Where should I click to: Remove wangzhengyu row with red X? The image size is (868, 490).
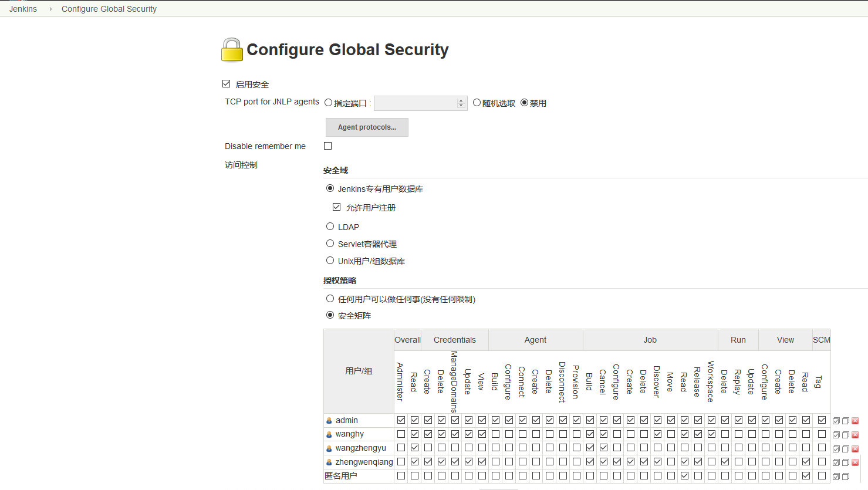(855, 449)
